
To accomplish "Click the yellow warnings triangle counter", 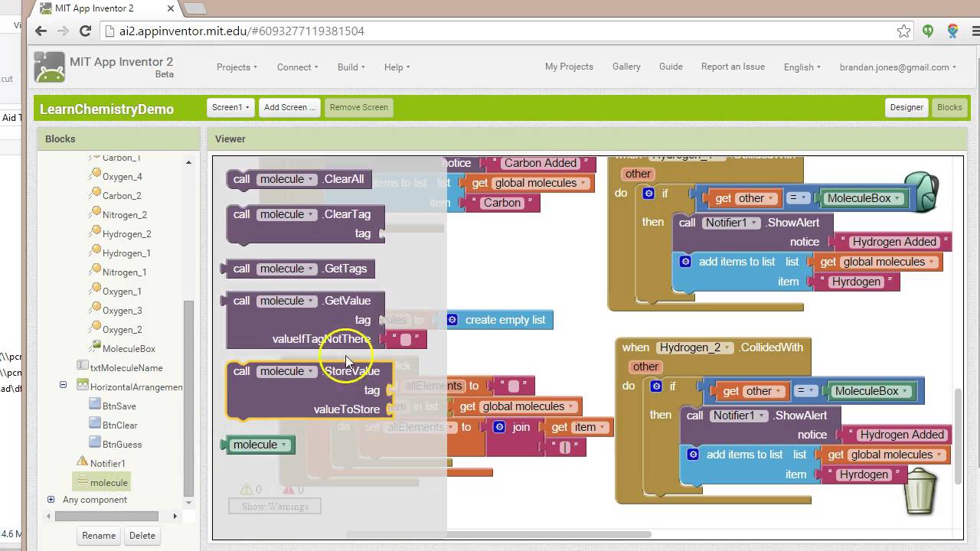I will tap(247, 489).
